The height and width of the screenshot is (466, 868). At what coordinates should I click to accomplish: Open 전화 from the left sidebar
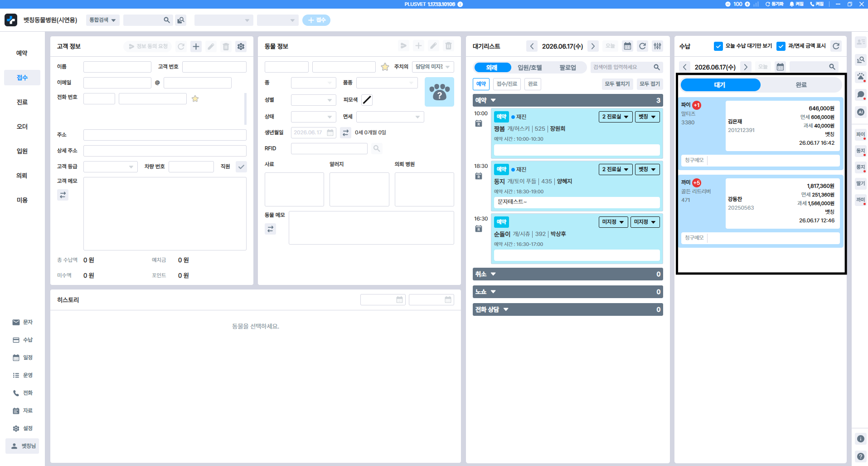(x=22, y=393)
